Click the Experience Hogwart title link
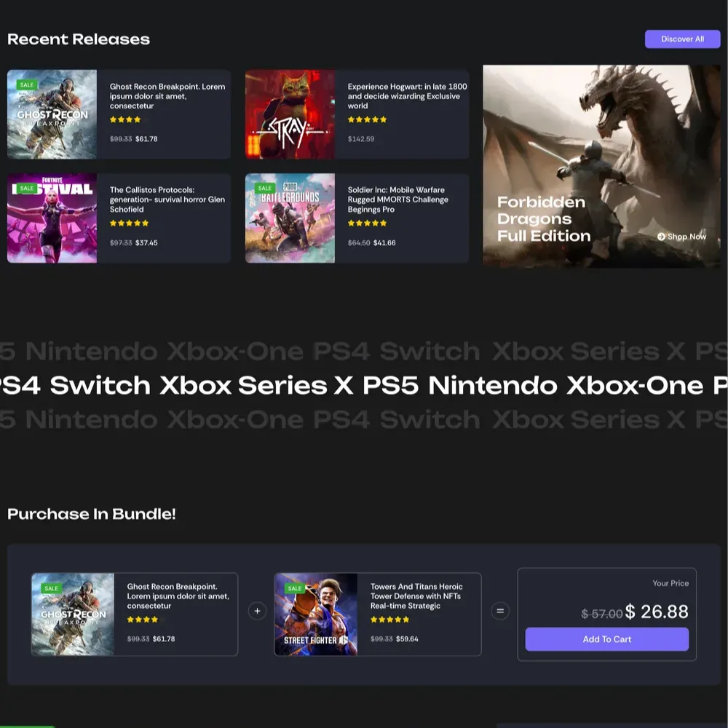 click(407, 96)
